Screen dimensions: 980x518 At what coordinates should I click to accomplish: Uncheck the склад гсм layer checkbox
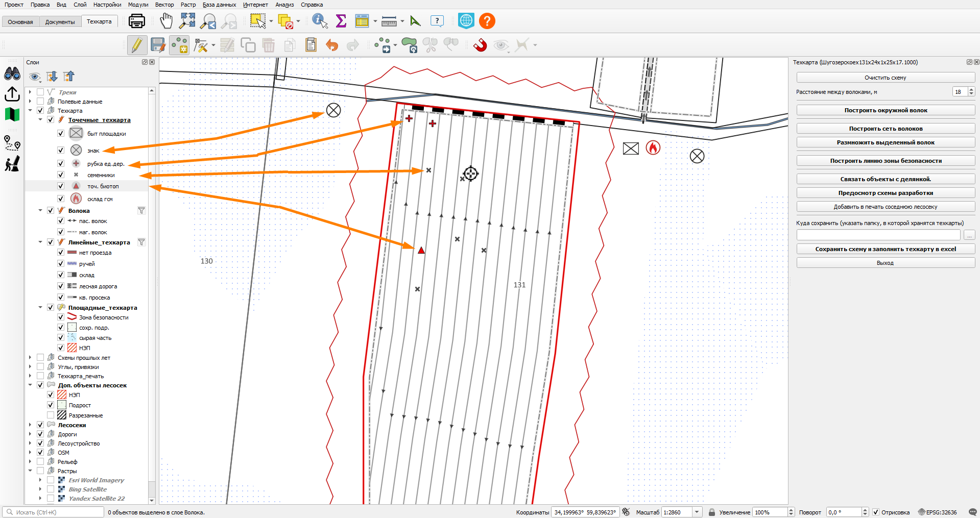pyautogui.click(x=61, y=199)
